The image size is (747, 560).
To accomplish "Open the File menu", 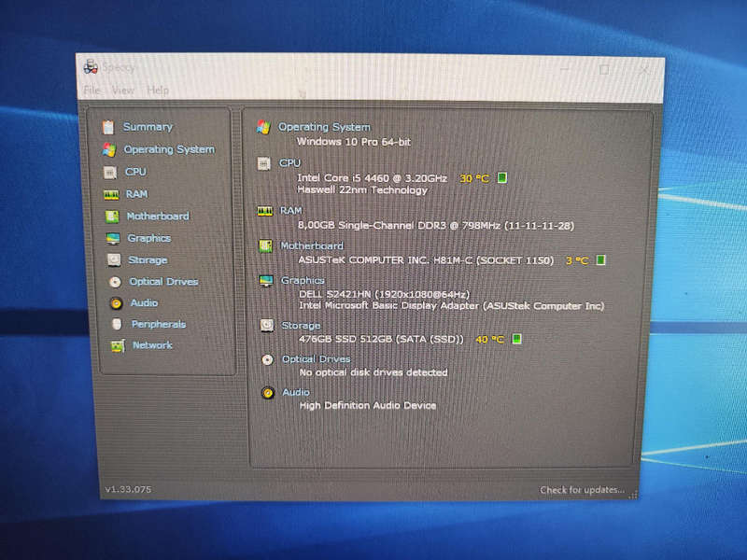I will pyautogui.click(x=92, y=90).
